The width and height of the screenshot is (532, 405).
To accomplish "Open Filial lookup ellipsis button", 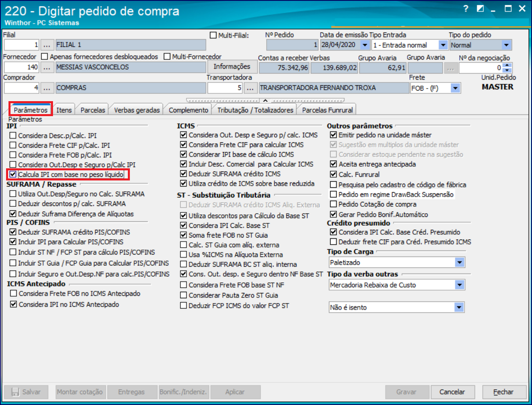I will click(x=47, y=45).
